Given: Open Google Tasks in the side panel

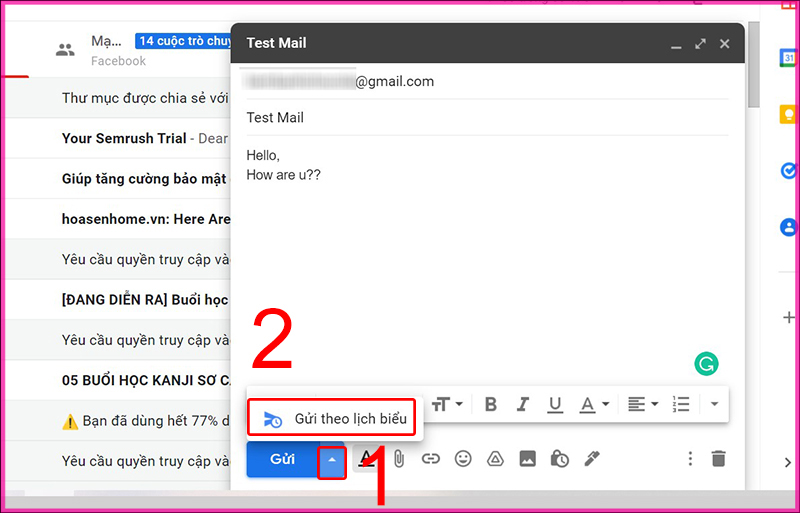Looking at the screenshot, I should [789, 170].
